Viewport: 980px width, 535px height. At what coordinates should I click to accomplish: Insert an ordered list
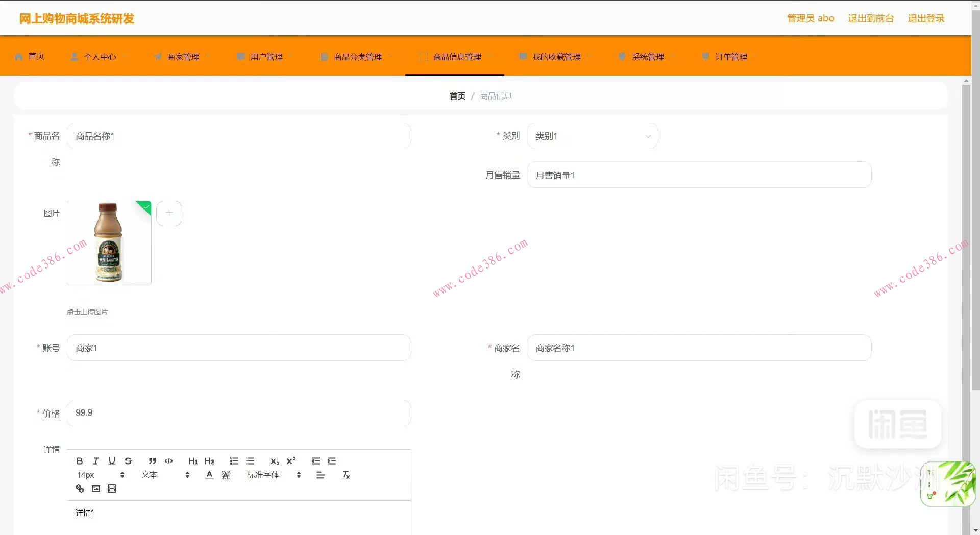(x=234, y=461)
